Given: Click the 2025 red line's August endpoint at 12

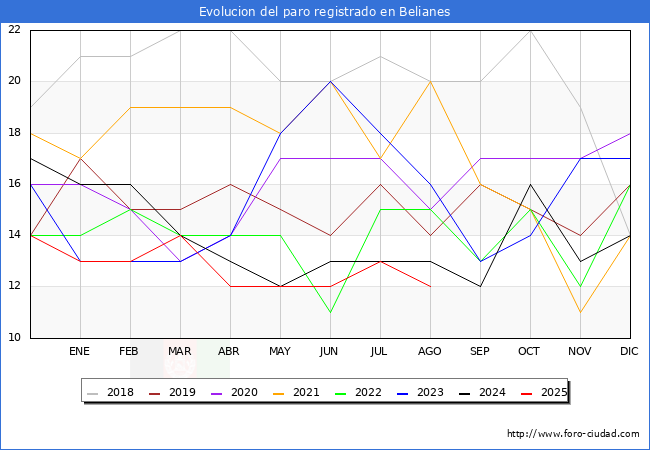Looking at the screenshot, I should 431,287.
